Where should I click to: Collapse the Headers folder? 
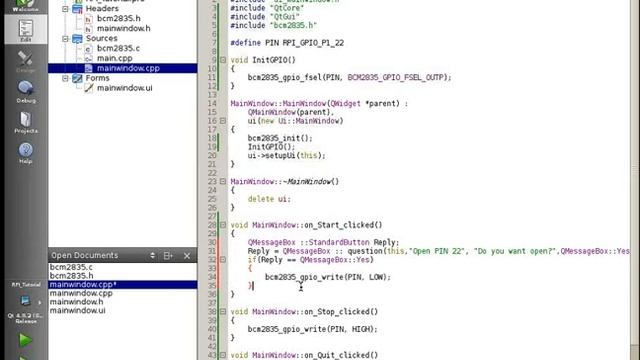(x=65, y=9)
